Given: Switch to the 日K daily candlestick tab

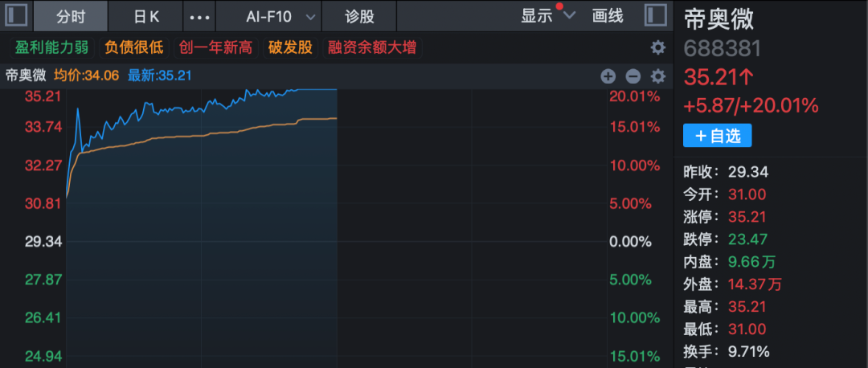Looking at the screenshot, I should (x=145, y=16).
